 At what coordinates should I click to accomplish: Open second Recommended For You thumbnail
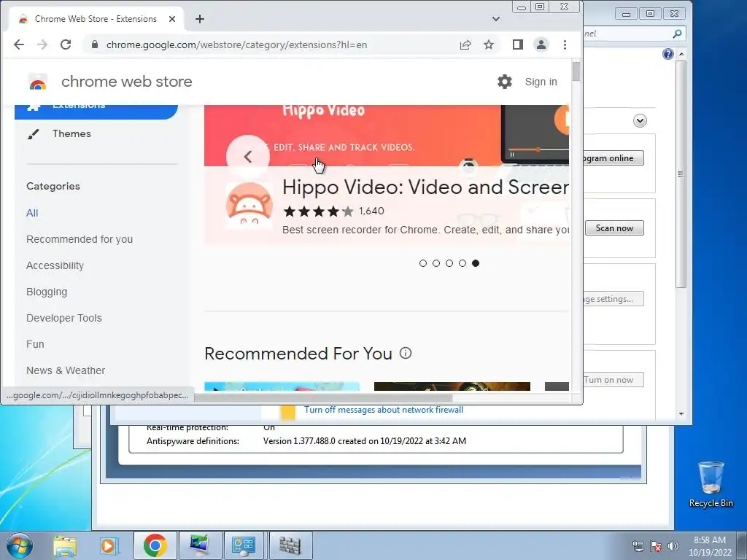(x=452, y=386)
